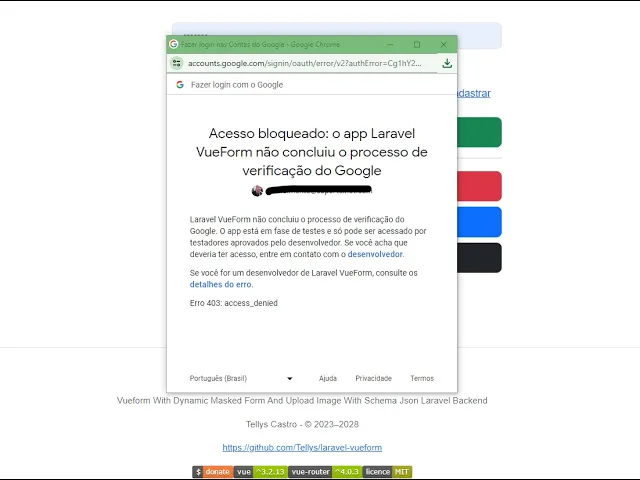Click the Google favicon in popup title bar
Image resolution: width=640 pixels, height=480 pixels.
coord(174,44)
